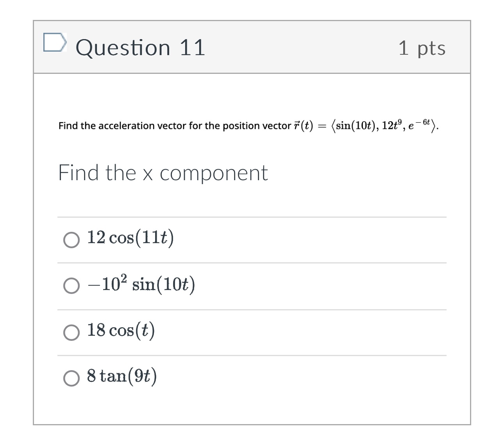Click the bookmark flag icon beside Question 11

coord(56,43)
